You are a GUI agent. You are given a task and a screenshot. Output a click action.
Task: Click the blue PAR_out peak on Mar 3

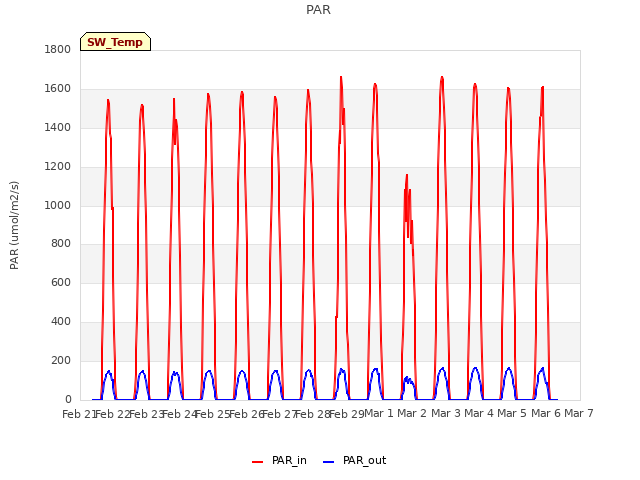click(x=442, y=368)
